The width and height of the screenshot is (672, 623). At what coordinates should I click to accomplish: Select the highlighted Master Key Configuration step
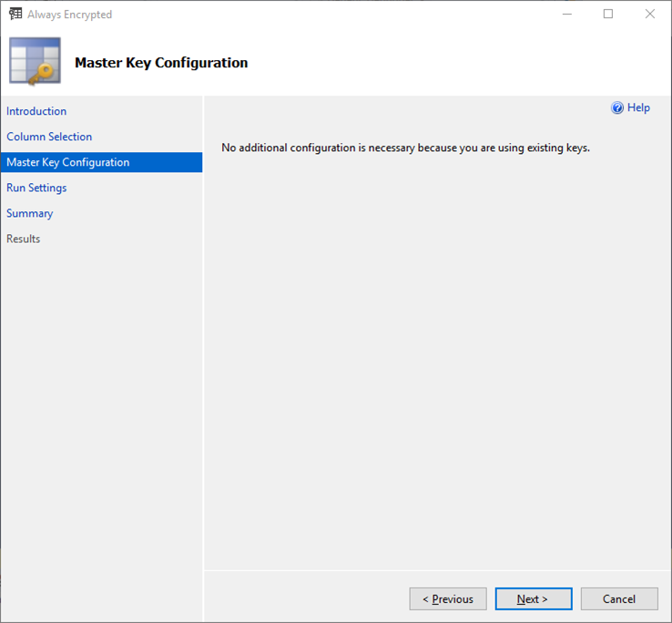[68, 162]
